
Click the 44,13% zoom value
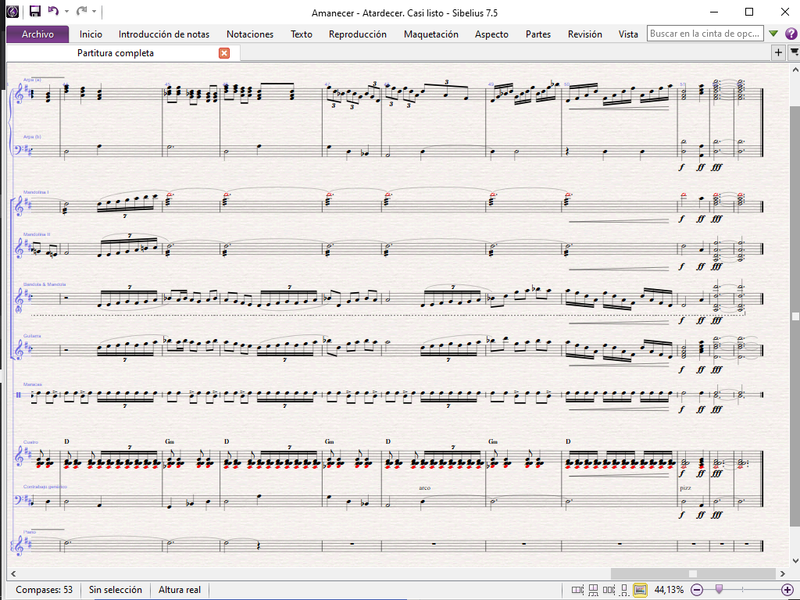tap(669, 590)
